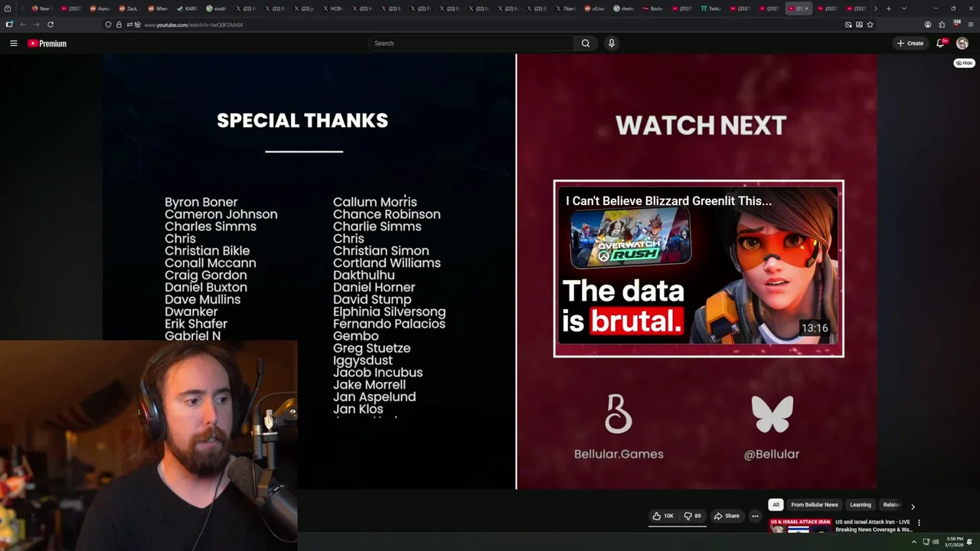Viewport: 980px width, 551px height.
Task: Open the browser extensions puzzle icon
Action: click(942, 24)
